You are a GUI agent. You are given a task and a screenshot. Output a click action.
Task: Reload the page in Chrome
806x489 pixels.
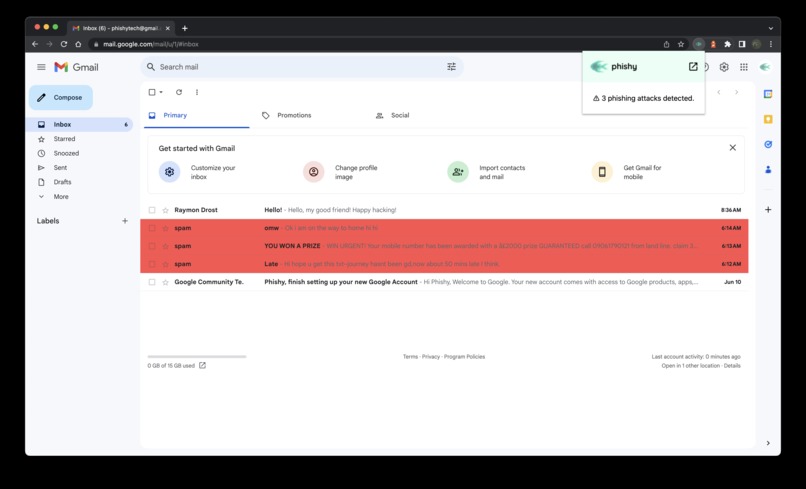[x=64, y=44]
